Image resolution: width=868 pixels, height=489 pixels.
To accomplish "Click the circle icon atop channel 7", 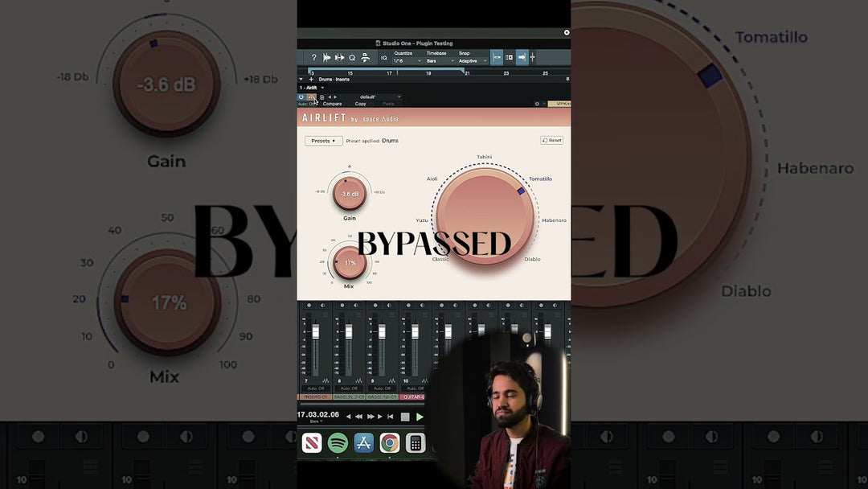I will pyautogui.click(x=309, y=305).
